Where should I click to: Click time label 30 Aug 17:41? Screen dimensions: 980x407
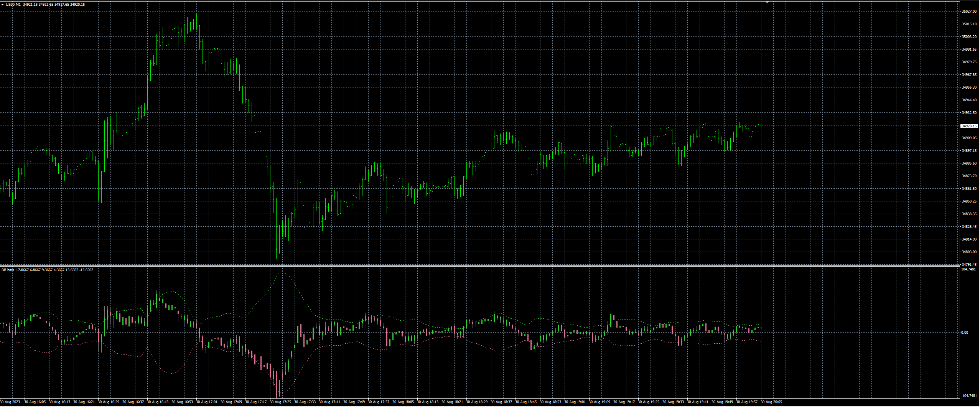[329, 402]
